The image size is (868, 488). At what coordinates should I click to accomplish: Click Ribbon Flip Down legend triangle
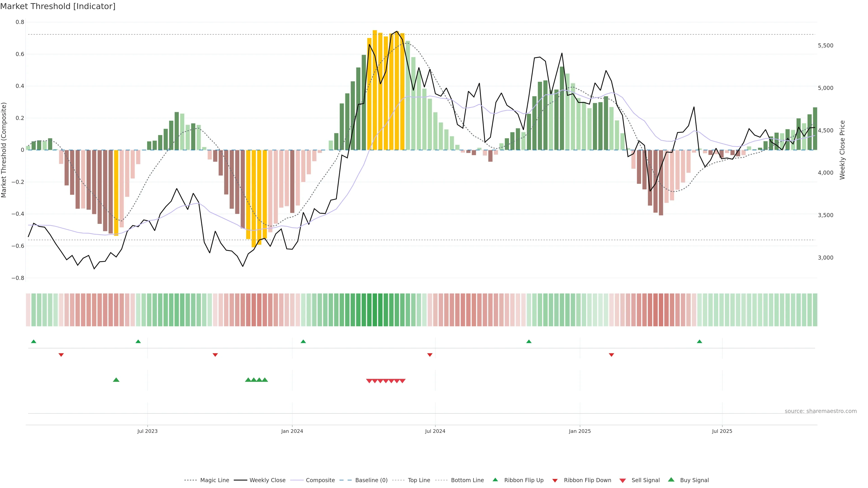(x=555, y=481)
